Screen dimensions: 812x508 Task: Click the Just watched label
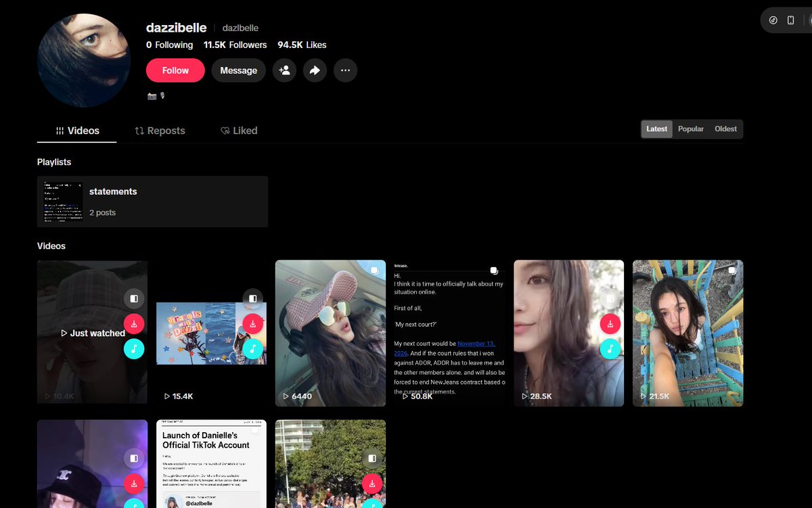pyautogui.click(x=93, y=333)
